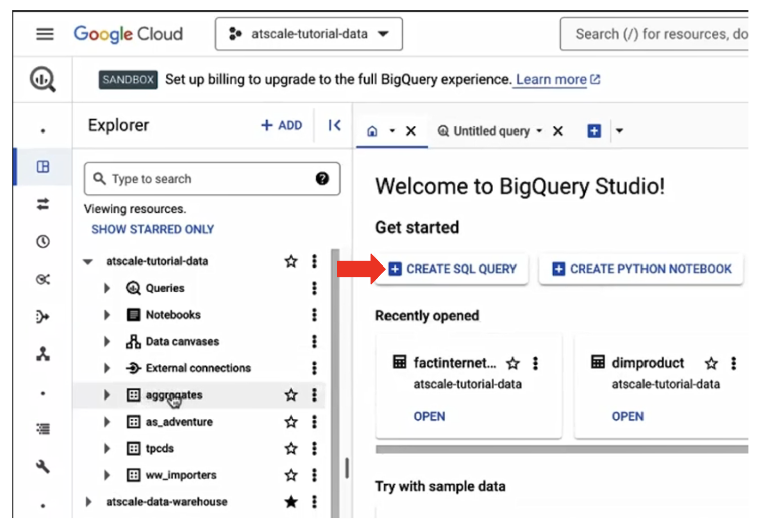Open Data transfers with the arrows icon
The width and height of the screenshot is (771, 532).
(x=43, y=205)
